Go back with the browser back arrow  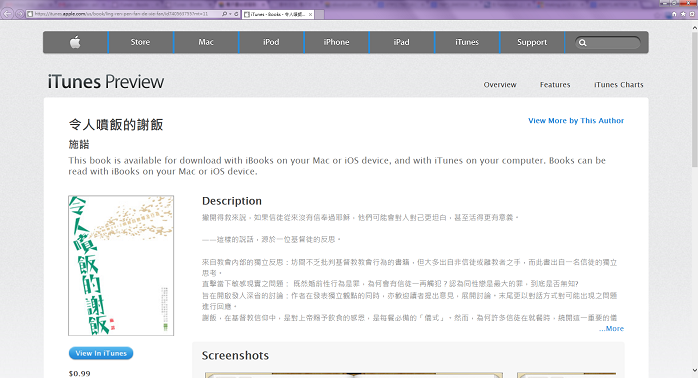click(7, 14)
